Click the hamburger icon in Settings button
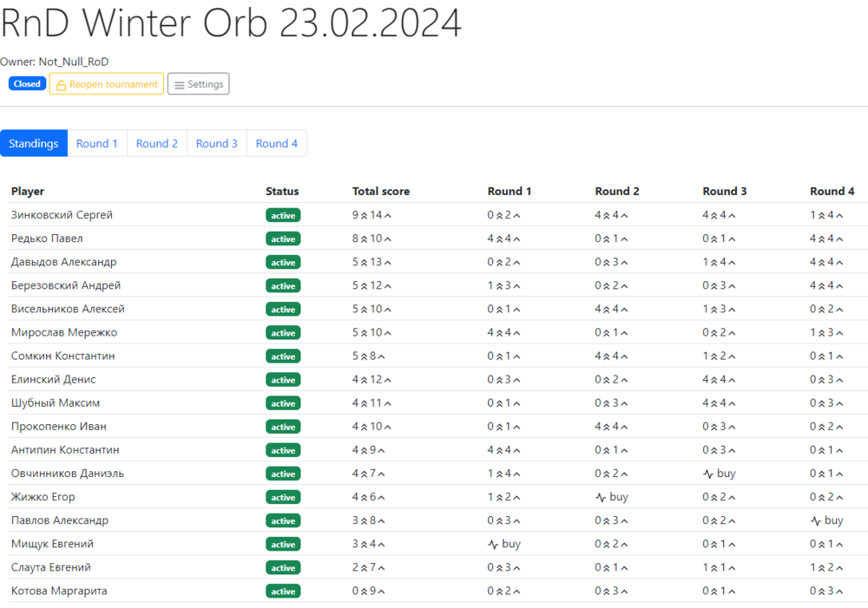Image resolution: width=868 pixels, height=608 pixels. click(x=179, y=85)
